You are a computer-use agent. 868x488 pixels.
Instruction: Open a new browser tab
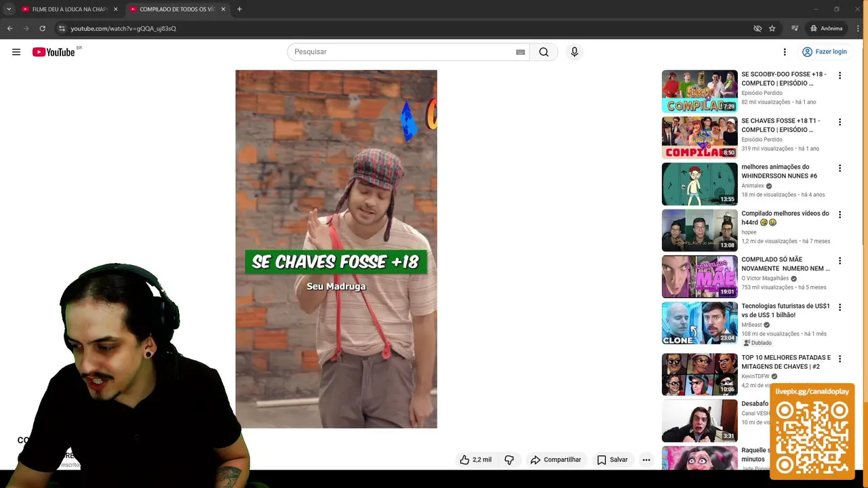click(239, 9)
